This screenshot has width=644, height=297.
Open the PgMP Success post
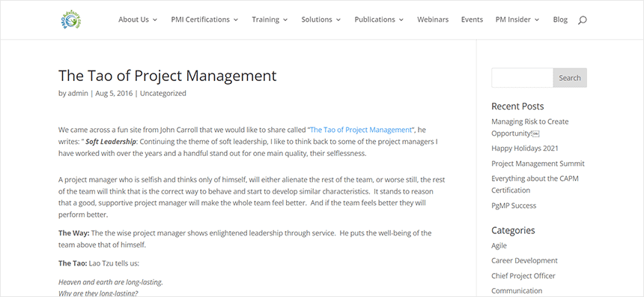click(514, 205)
